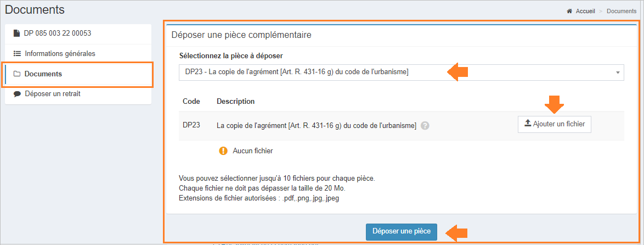
Task: Click the file icon next to DP 085 003 22 00053
Action: pyautogui.click(x=16, y=34)
